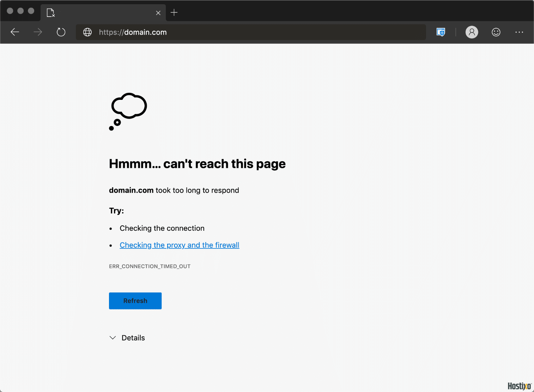Open site information via the globe icon

click(x=87, y=32)
